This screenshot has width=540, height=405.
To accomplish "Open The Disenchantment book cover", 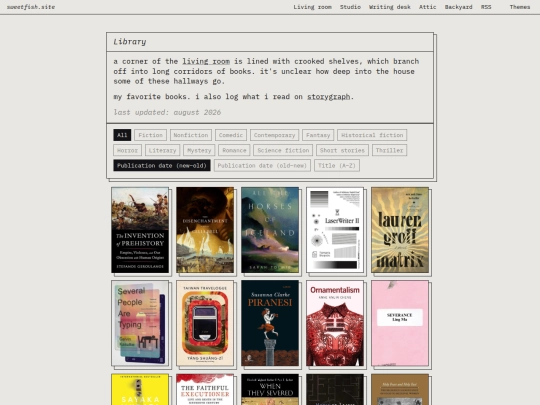I will pos(205,230).
